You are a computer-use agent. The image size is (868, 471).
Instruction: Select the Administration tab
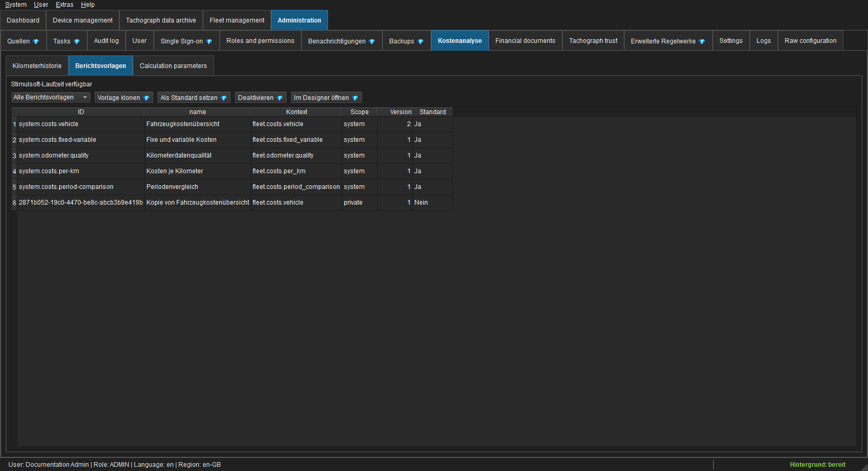299,20
